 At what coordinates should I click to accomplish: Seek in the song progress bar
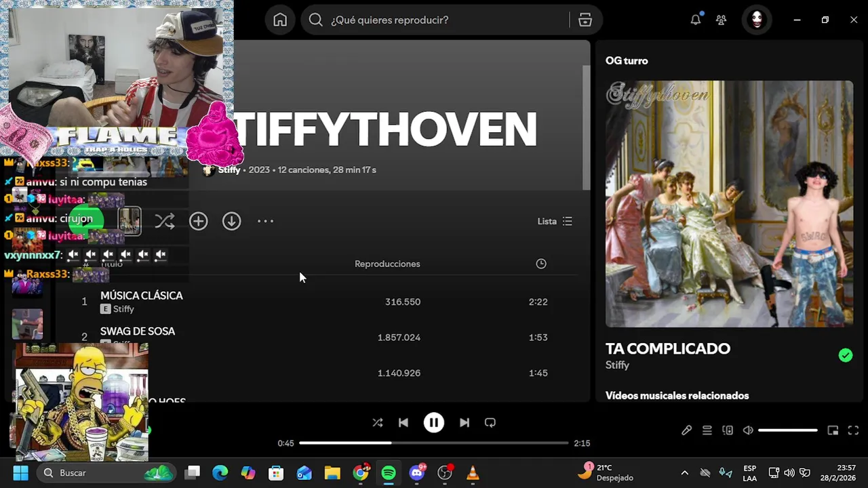(434, 443)
